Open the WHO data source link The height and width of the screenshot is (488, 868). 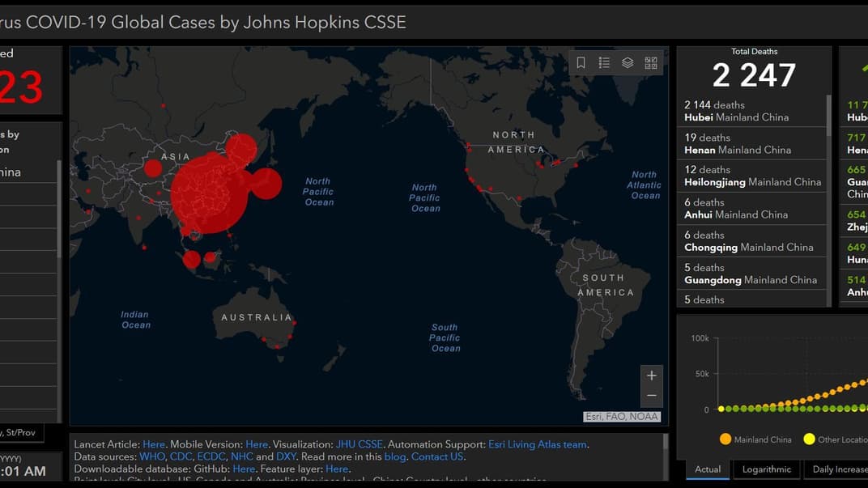pos(151,456)
